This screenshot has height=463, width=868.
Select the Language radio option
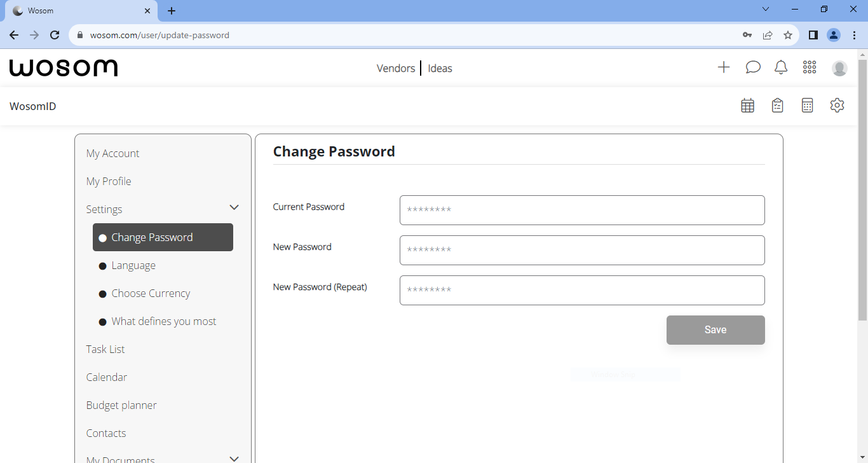click(133, 265)
